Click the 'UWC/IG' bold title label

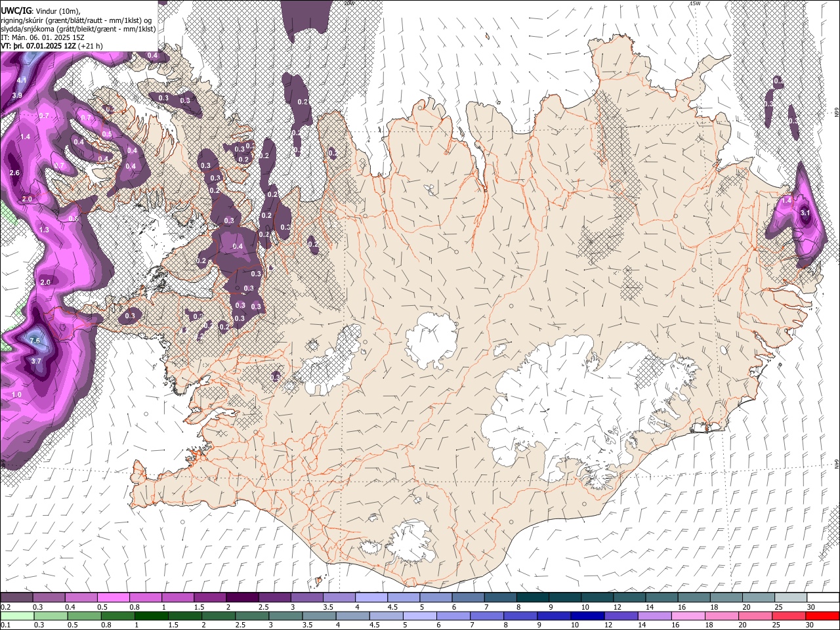(16, 11)
